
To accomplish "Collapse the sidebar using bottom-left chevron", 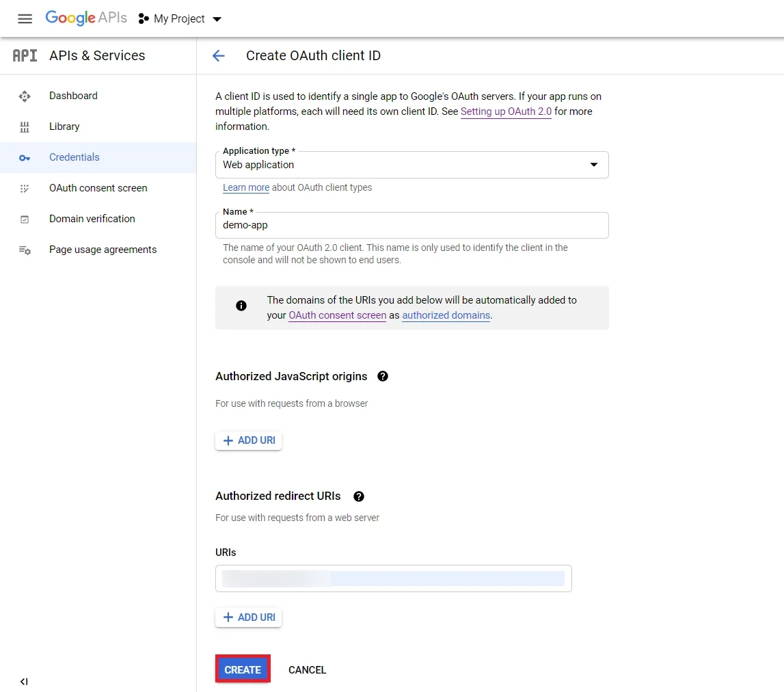I will (x=23, y=682).
